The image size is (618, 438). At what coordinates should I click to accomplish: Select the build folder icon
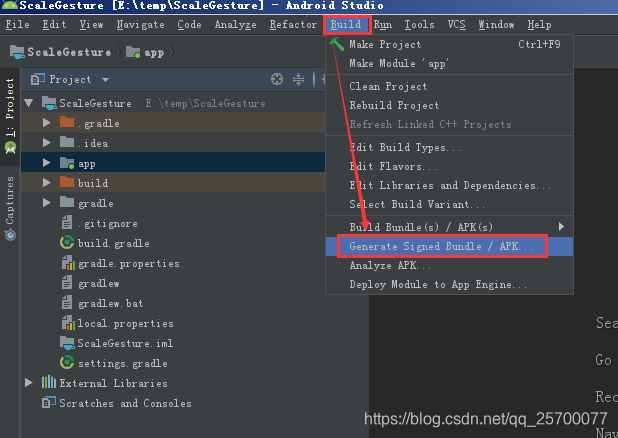pyautogui.click(x=67, y=182)
